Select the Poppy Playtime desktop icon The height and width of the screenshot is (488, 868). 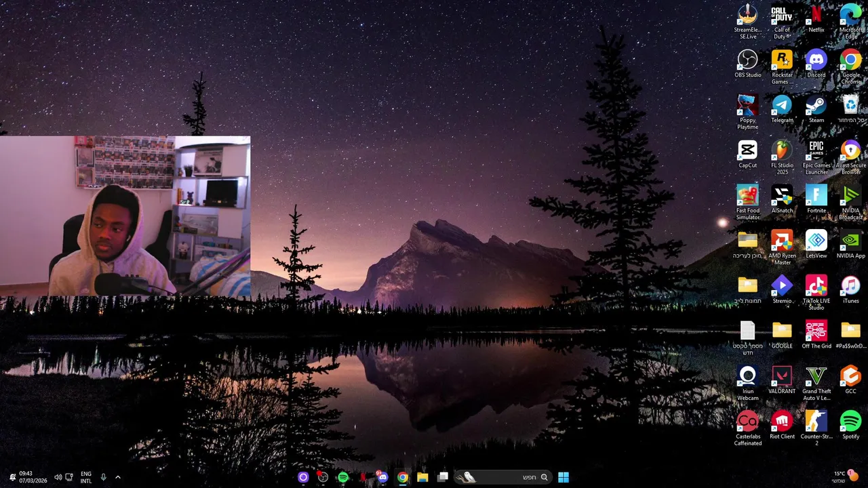pos(747,112)
